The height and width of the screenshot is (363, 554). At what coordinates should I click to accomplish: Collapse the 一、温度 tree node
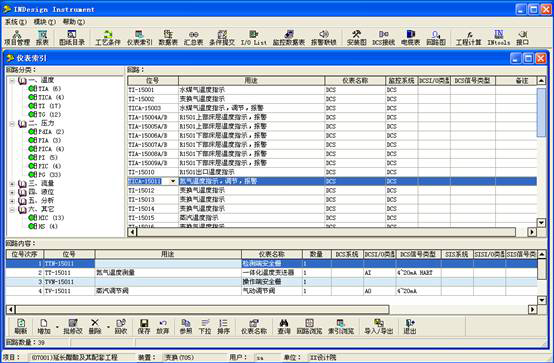point(12,81)
